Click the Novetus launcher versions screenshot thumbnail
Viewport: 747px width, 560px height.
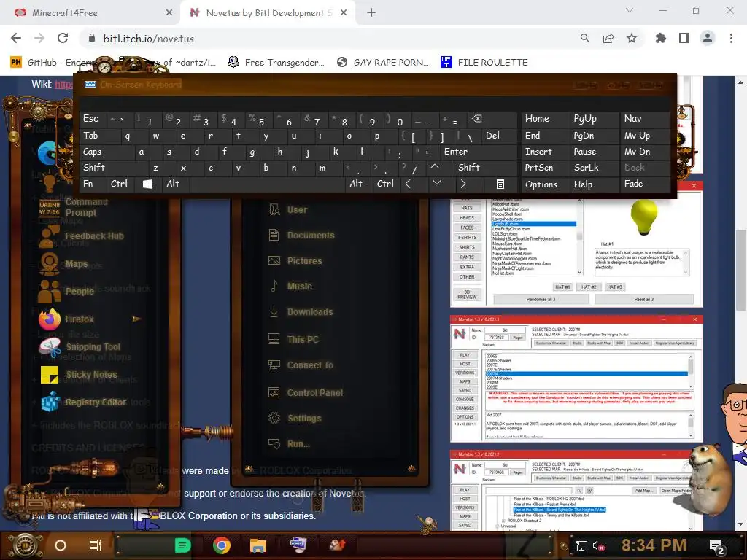[576, 378]
